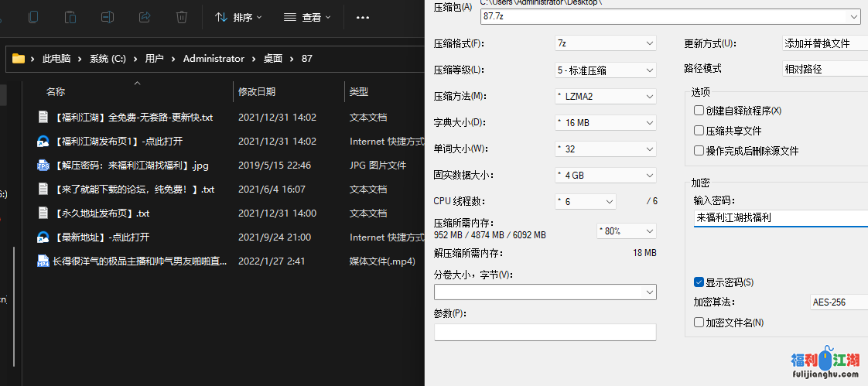Image resolution: width=868 pixels, height=386 pixels.
Task: Click the Paste clipboard icon
Action: pos(70,16)
